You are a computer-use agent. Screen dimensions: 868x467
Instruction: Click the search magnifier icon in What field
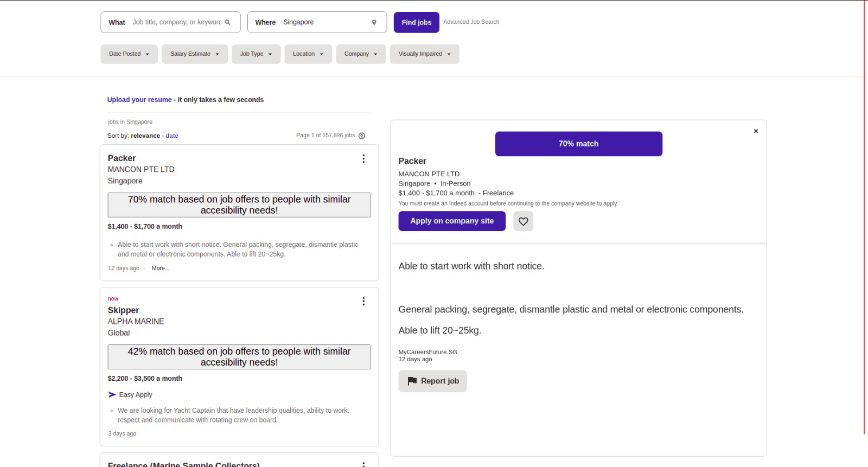tap(228, 22)
